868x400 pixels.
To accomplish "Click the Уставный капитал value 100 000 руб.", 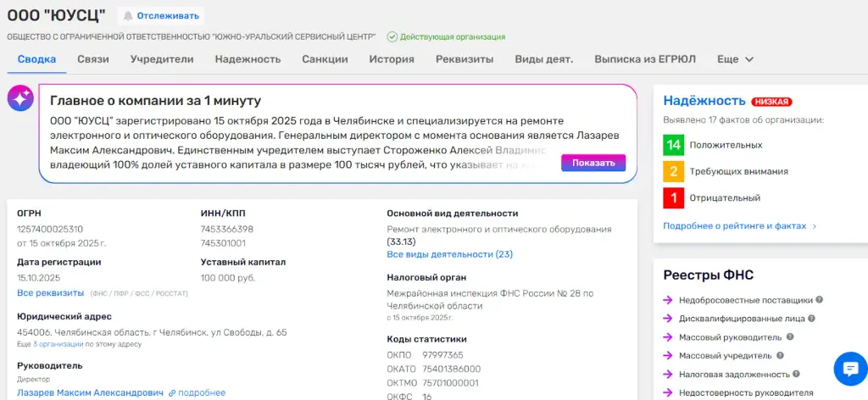I will point(227,278).
